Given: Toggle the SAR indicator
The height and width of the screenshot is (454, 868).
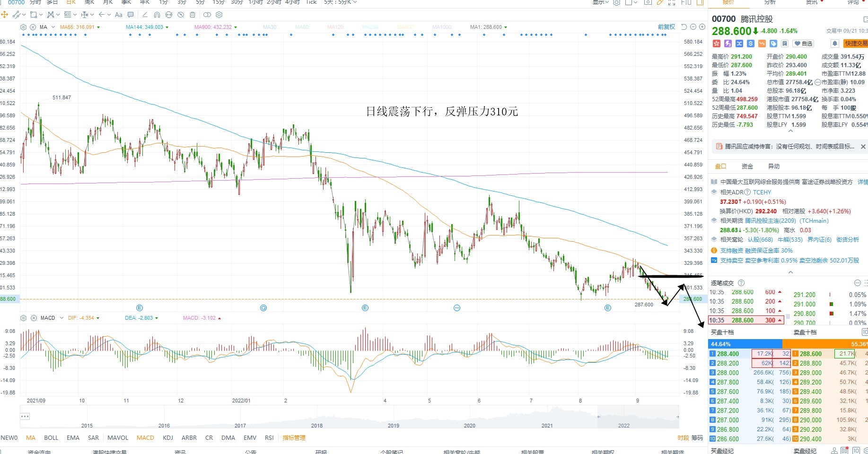Looking at the screenshot, I should (94, 437).
